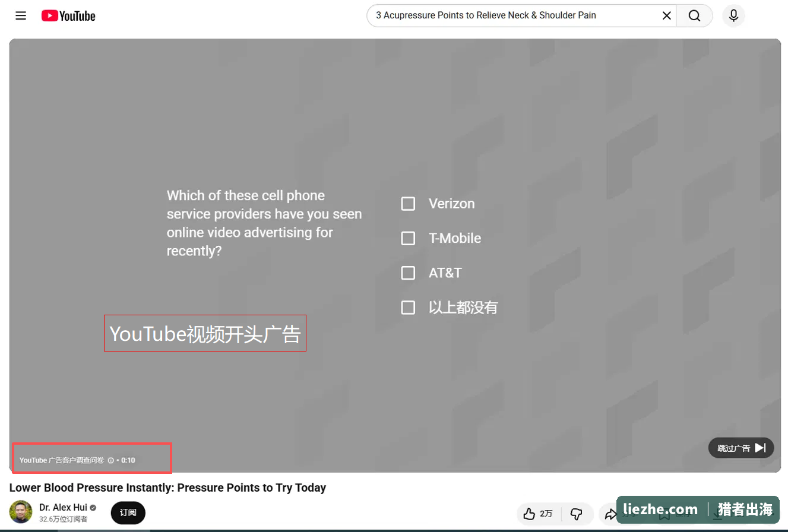The width and height of the screenshot is (788, 532).
Task: Go to YouTube home via logo
Action: (68, 16)
